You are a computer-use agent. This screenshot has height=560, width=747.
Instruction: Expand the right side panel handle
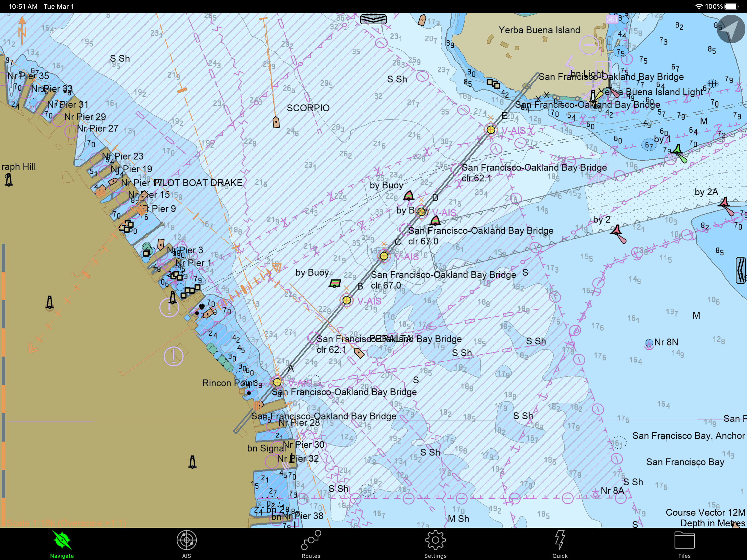pos(741,270)
